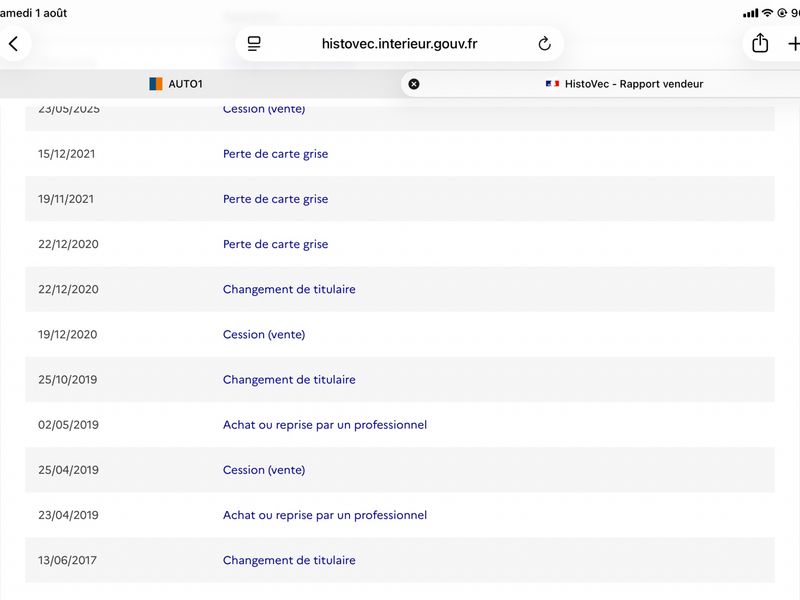Open a new tab with plus icon

pos(794,44)
